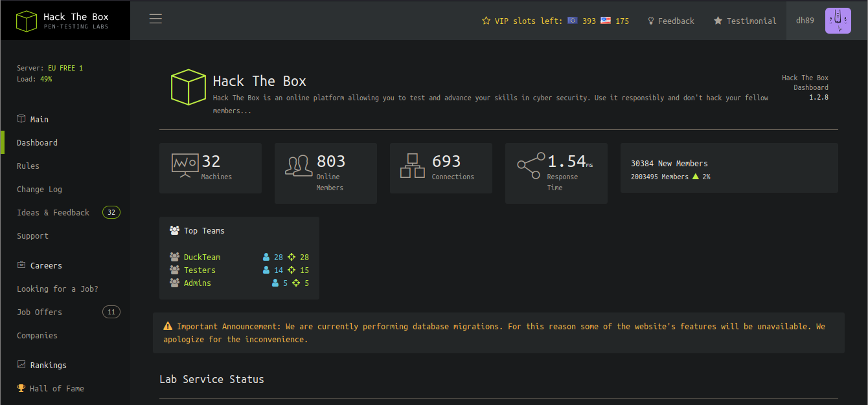Click the Top Teams heading text

pos(204,230)
